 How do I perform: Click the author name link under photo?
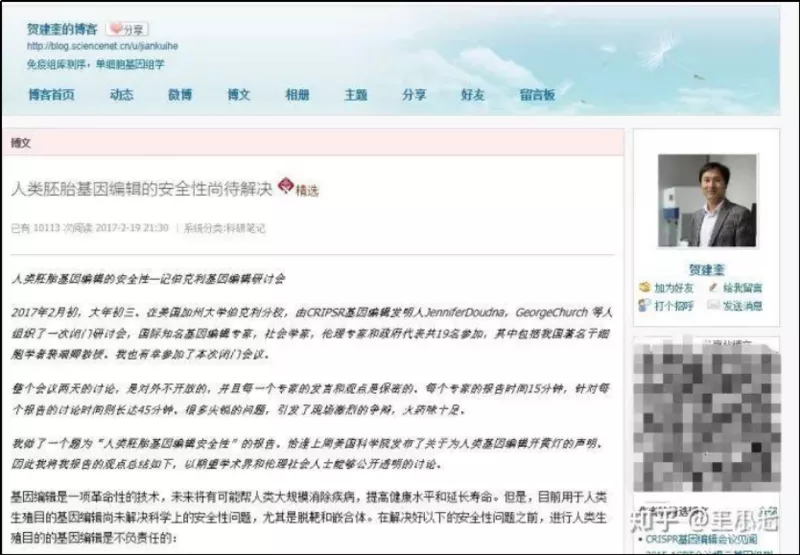coord(706,269)
